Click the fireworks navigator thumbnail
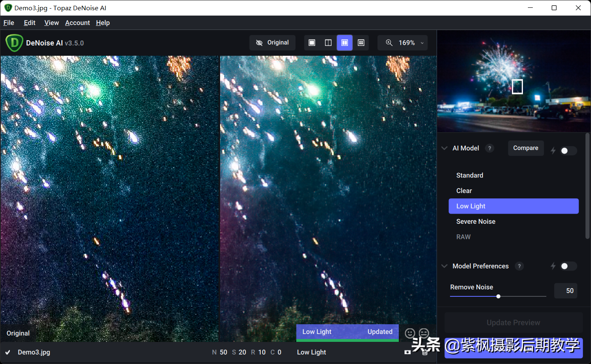591x364 pixels. (514, 81)
